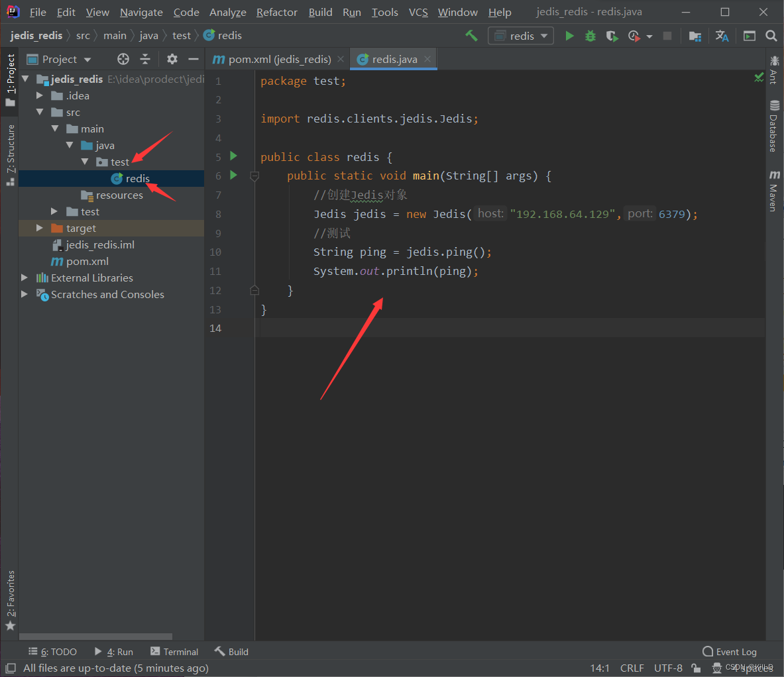Collapse the main folder
This screenshot has height=677, width=784.
coord(55,129)
